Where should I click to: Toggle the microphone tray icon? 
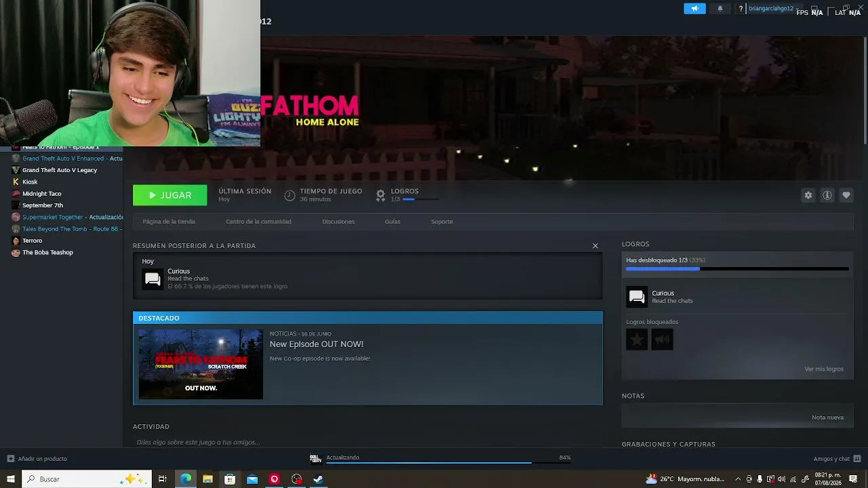[x=759, y=479]
